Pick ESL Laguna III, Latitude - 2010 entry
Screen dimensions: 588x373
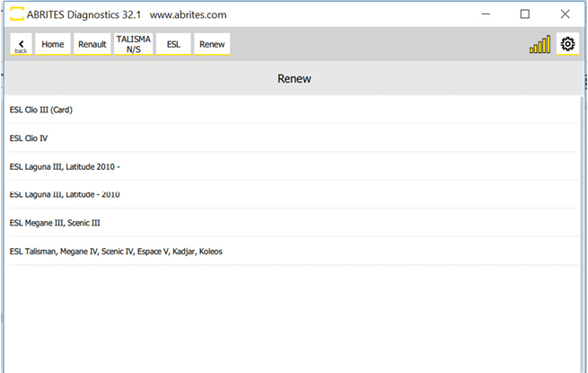(65, 194)
